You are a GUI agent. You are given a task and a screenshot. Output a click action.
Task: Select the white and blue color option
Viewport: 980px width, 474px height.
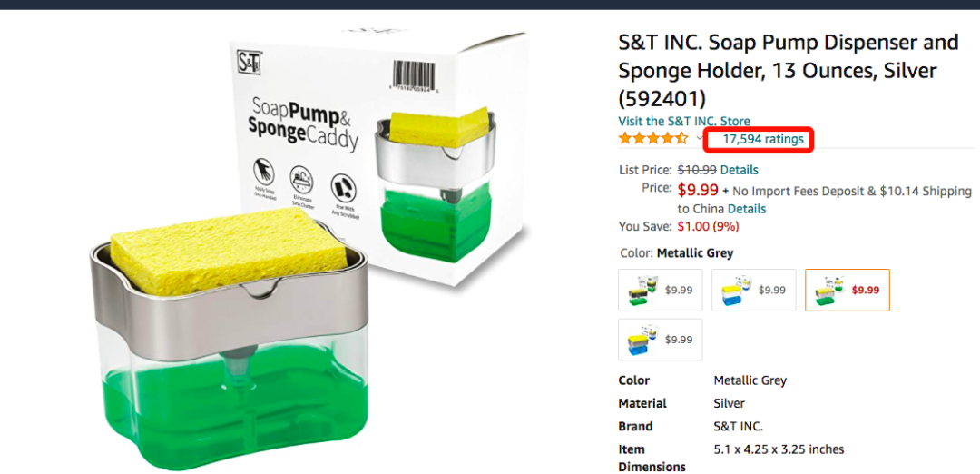click(753, 291)
